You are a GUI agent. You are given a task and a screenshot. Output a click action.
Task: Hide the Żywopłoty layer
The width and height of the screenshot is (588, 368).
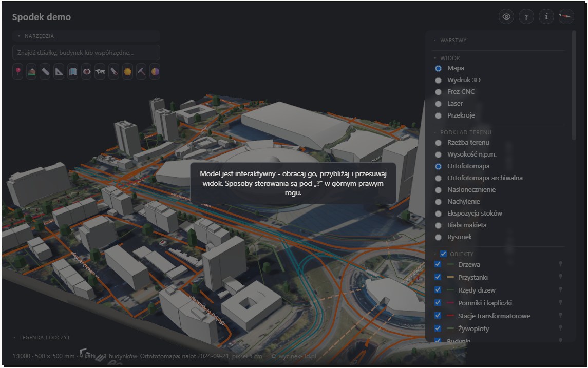(438, 328)
